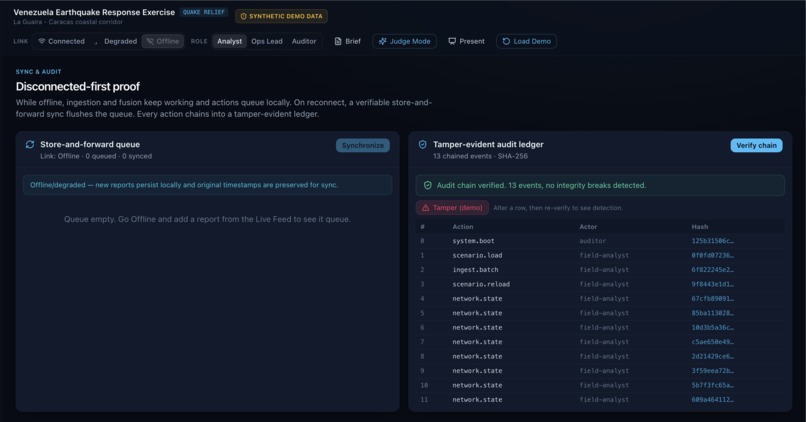Click the wifi-off icon beside Offline
Image resolution: width=806 pixels, height=422 pixels.
point(150,41)
